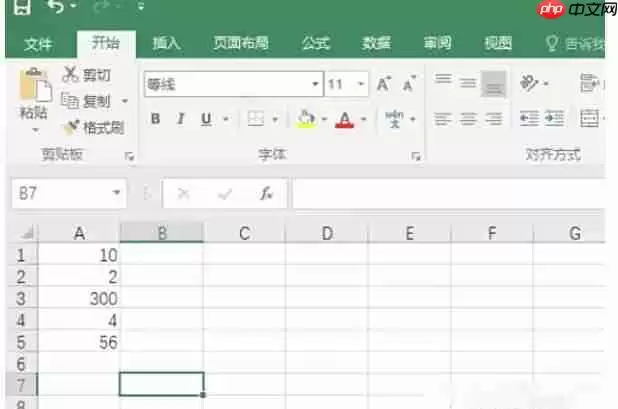The image size is (618, 409).
Task: Switch to the 数据 (Data) tab
Action: [376, 43]
